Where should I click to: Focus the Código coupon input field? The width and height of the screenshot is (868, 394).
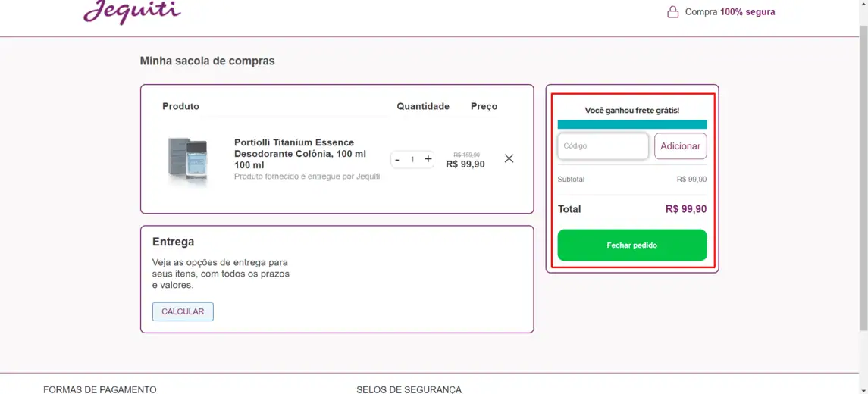(603, 146)
